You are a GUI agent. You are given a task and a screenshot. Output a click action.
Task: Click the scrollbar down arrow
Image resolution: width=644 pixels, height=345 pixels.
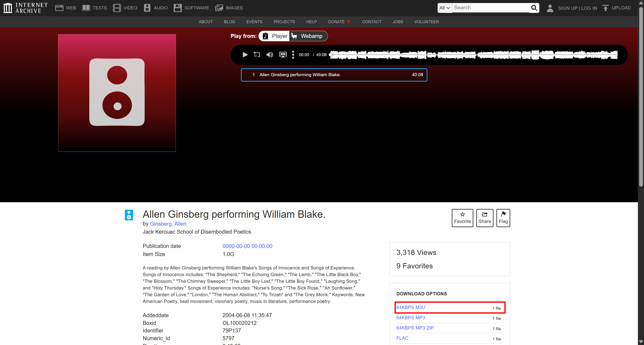point(641,341)
